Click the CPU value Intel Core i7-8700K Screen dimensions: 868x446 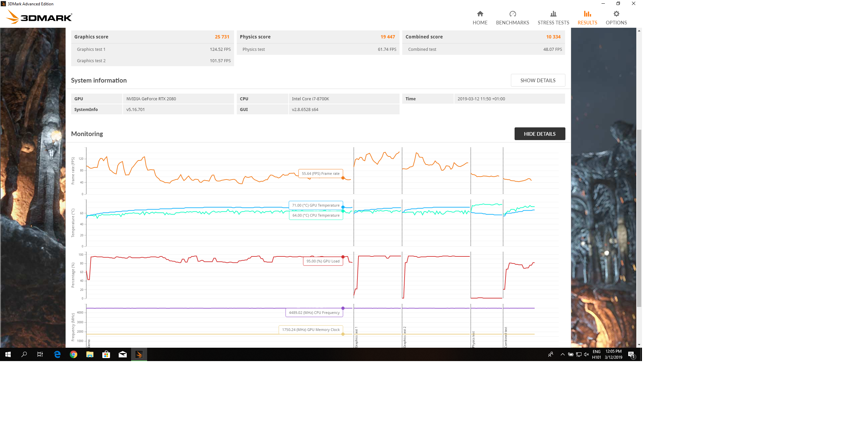310,99
